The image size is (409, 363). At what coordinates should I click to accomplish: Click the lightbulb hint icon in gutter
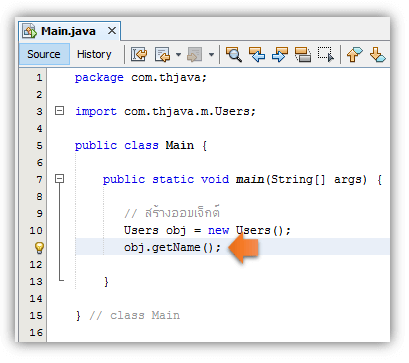[x=39, y=248]
